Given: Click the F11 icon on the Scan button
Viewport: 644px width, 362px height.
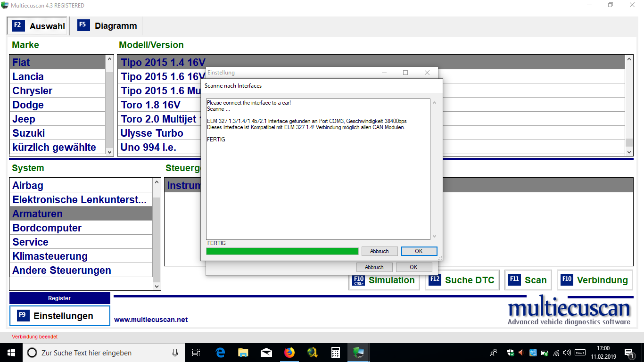Looking at the screenshot, I should (x=514, y=280).
